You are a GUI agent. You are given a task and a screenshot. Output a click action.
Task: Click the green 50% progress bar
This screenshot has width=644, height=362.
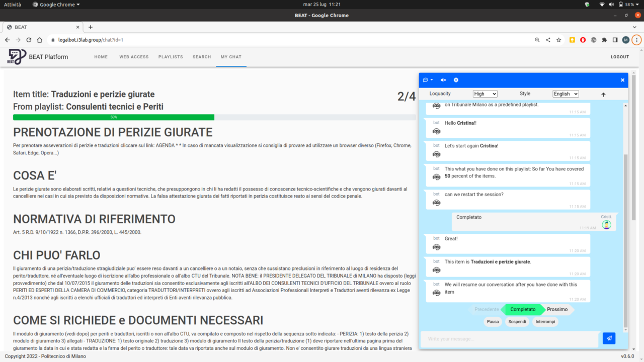click(x=114, y=117)
